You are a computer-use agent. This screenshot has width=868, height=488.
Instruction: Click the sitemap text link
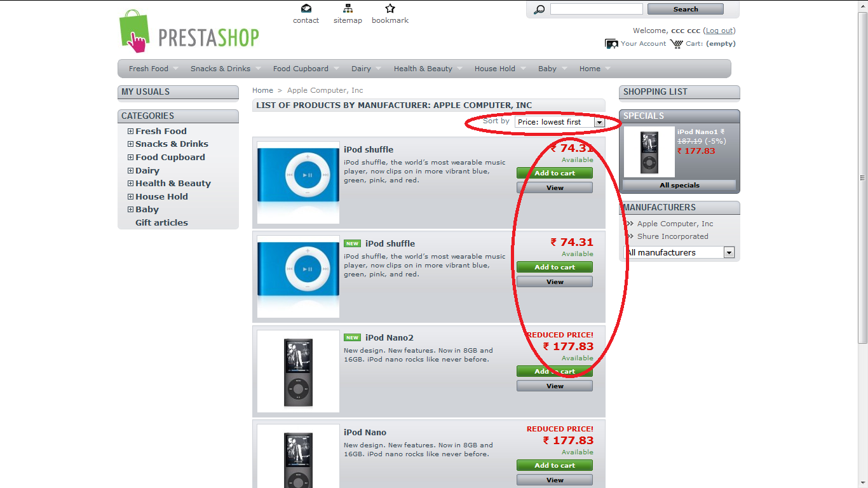[x=348, y=20]
